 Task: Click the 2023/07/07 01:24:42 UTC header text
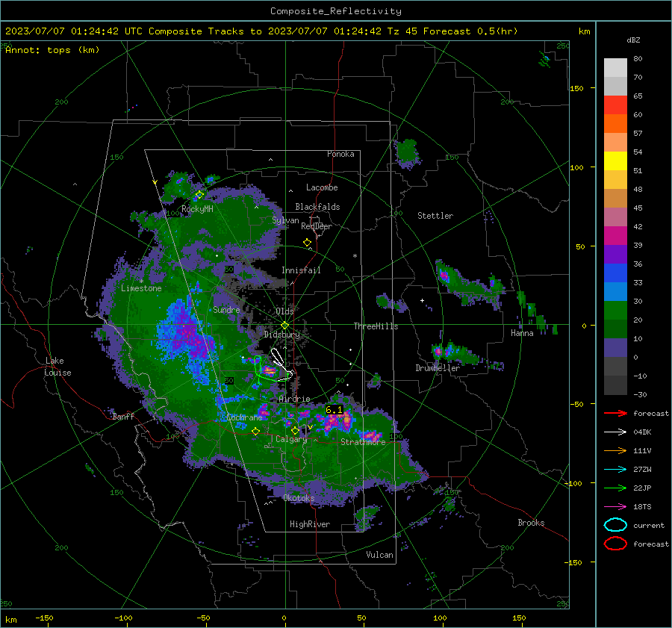pyautogui.click(x=74, y=31)
